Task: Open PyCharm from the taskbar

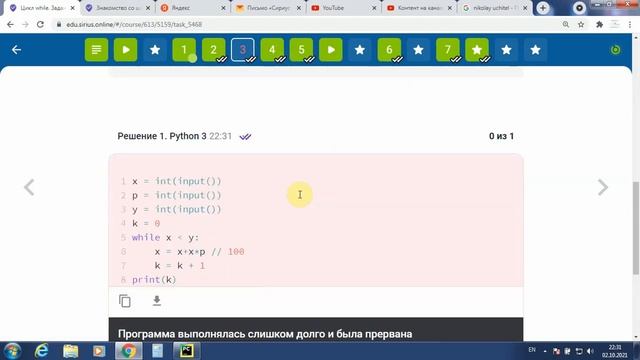Action: click(187, 351)
